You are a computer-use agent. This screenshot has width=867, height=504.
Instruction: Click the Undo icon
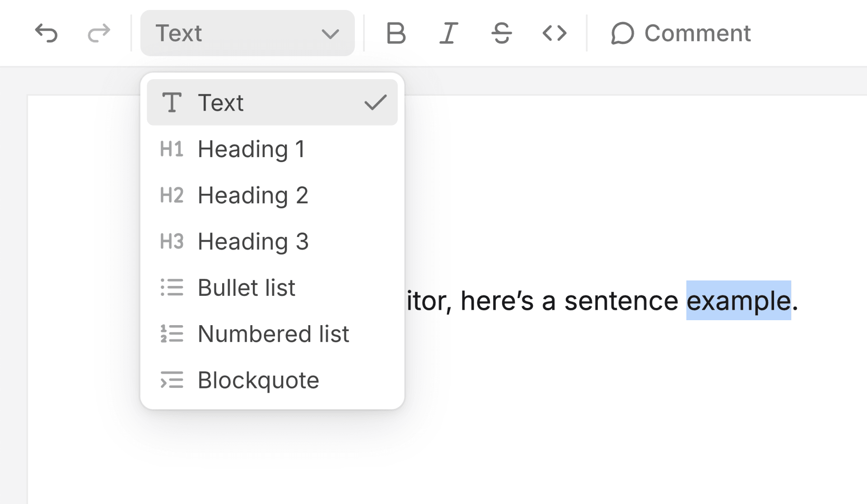47,33
